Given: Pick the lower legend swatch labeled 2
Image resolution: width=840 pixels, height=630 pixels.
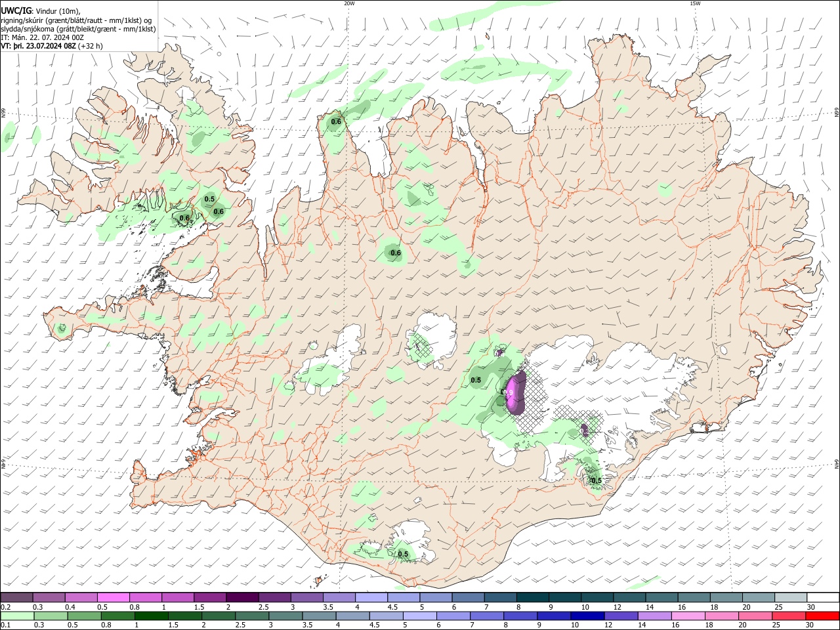Looking at the screenshot, I should (219, 616).
